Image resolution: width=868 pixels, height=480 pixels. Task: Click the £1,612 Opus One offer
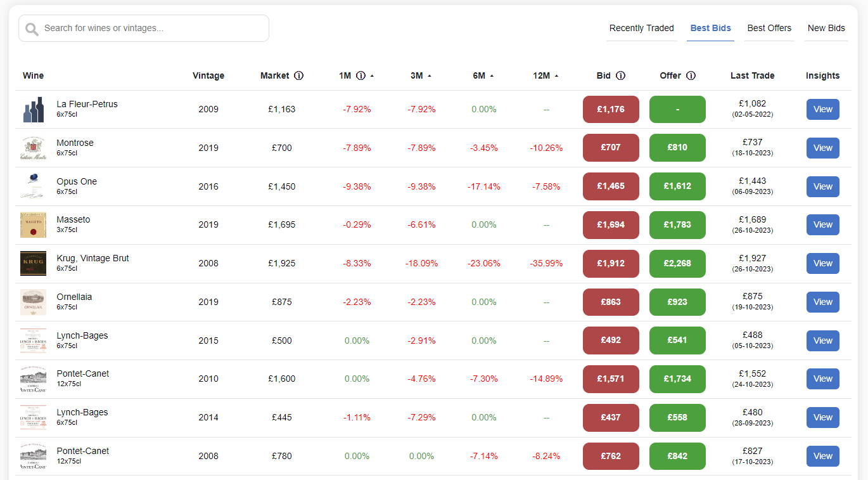(677, 186)
